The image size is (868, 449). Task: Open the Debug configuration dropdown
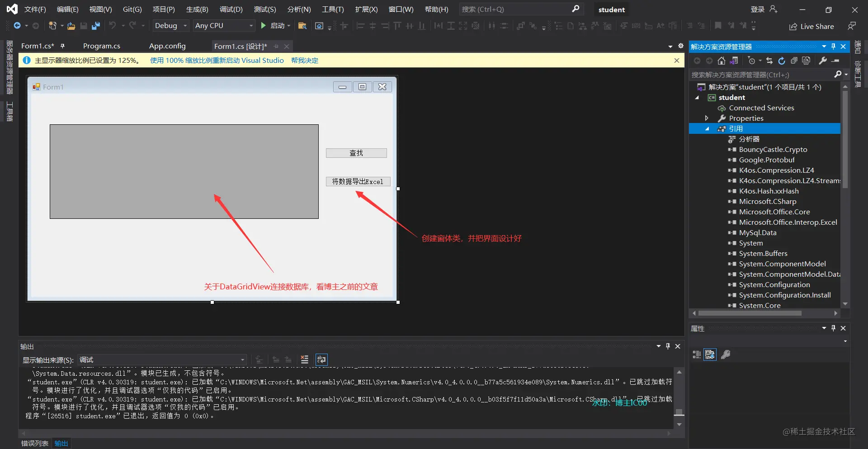(171, 26)
